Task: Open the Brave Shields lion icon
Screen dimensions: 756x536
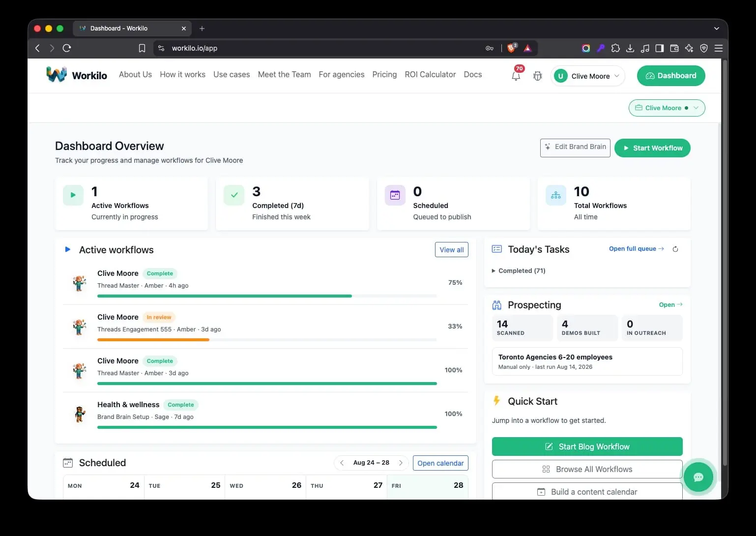Action: pos(512,48)
